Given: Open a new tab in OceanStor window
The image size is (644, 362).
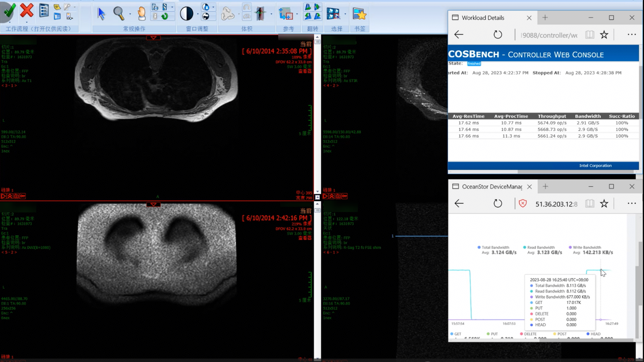Looking at the screenshot, I should coord(545,187).
